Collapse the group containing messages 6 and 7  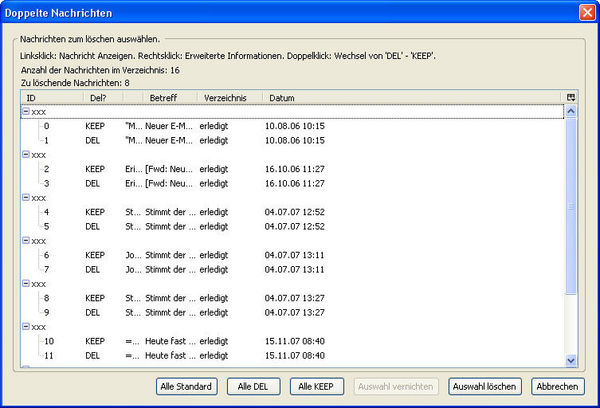point(26,240)
